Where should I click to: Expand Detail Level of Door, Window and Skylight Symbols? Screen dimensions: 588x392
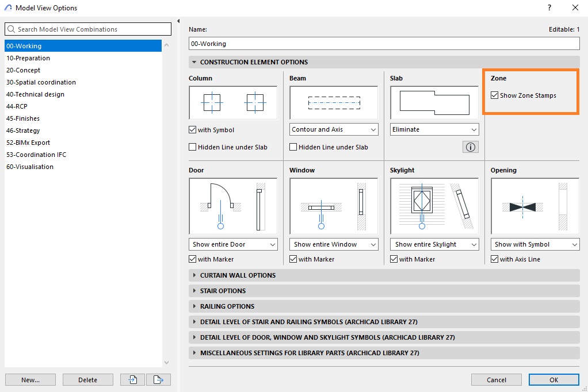pyautogui.click(x=384, y=337)
